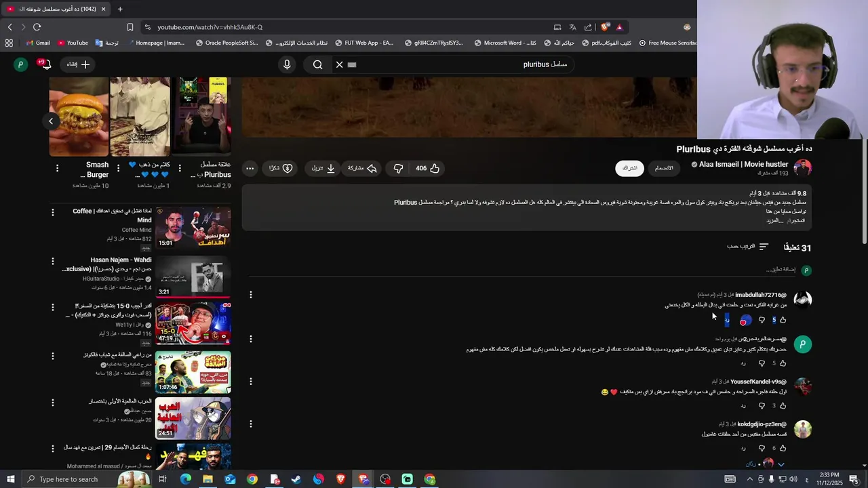
Task: Share the video using مشاركة button
Action: [362, 168]
